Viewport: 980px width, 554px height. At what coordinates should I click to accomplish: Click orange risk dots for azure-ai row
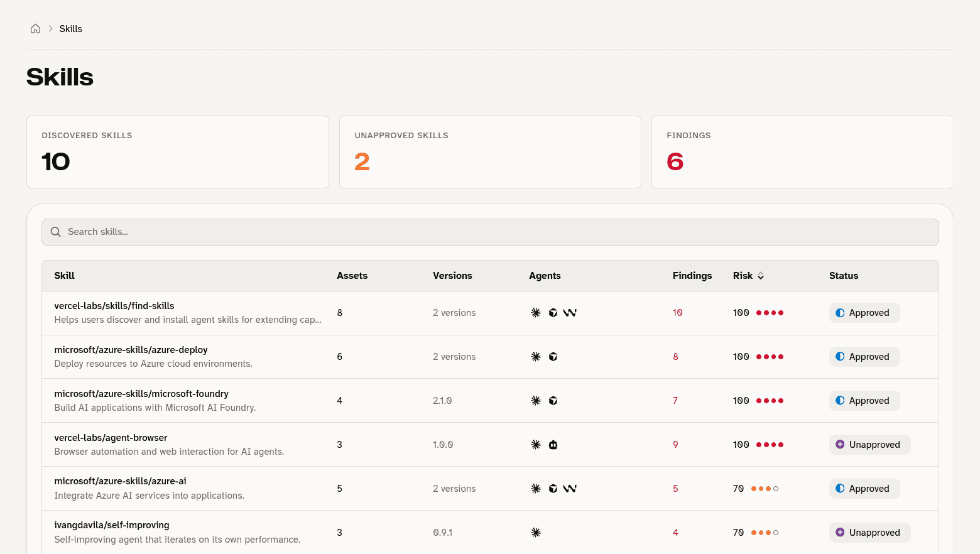click(x=765, y=489)
